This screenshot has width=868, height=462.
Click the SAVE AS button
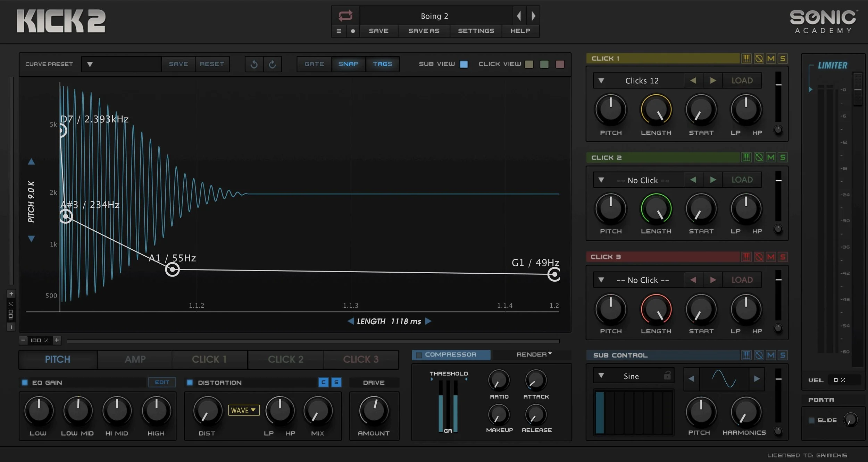click(x=424, y=31)
